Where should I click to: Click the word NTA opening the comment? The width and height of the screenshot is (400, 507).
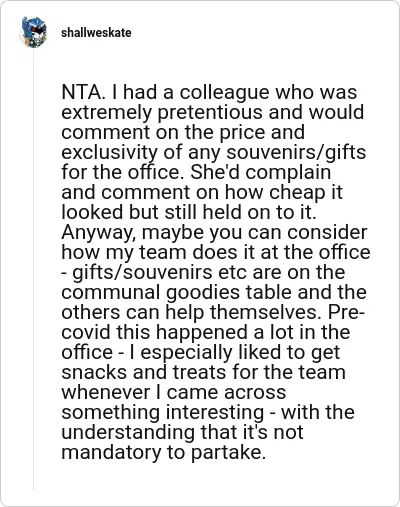80,92
